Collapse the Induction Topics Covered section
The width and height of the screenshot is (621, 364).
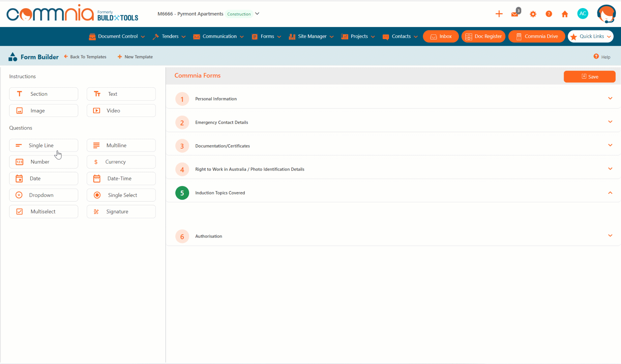(610, 193)
